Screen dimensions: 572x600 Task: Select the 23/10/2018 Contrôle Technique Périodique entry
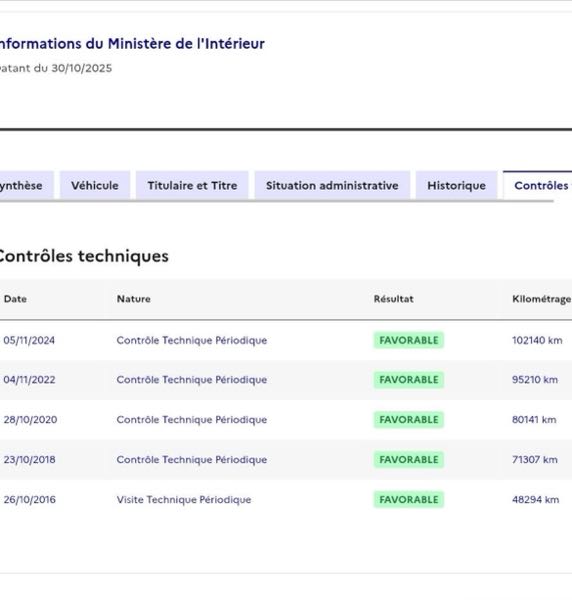click(192, 460)
